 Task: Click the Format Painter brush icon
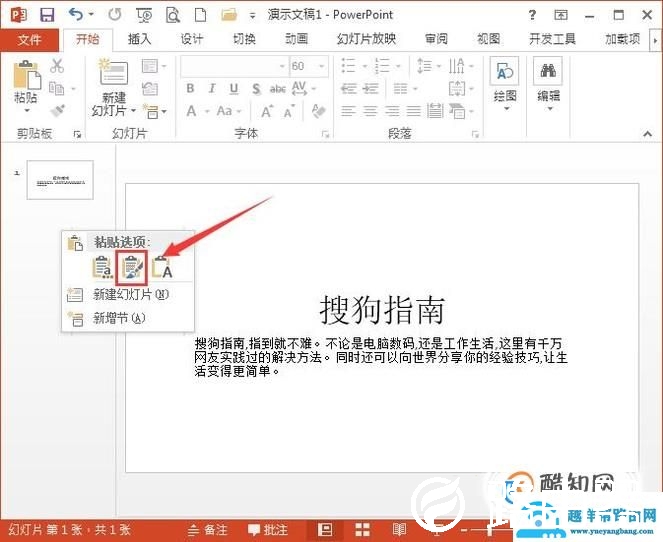pos(58,111)
